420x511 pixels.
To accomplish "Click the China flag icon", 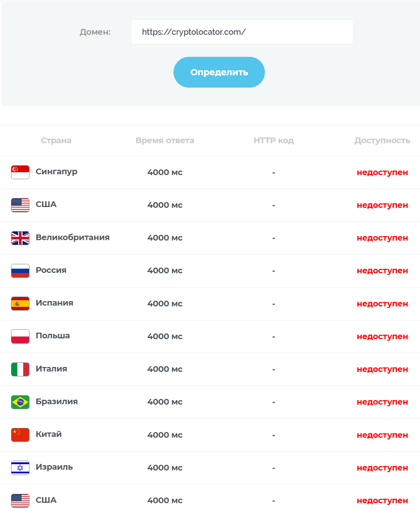I will (x=20, y=435).
